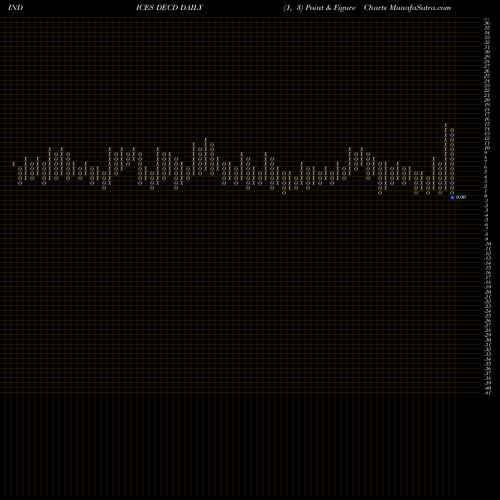Screen dimensions: 500x500
Task: Click the Charts MunafaSutra.com text
Action: click(407, 8)
